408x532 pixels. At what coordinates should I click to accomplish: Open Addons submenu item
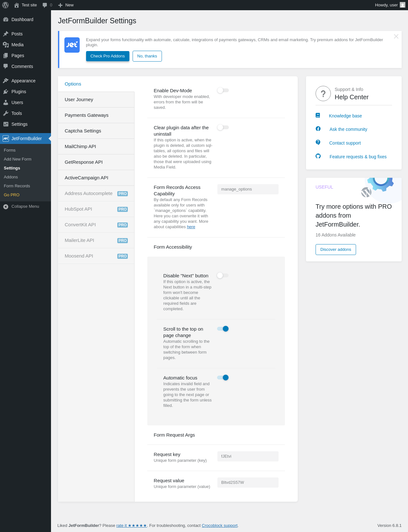25,177
